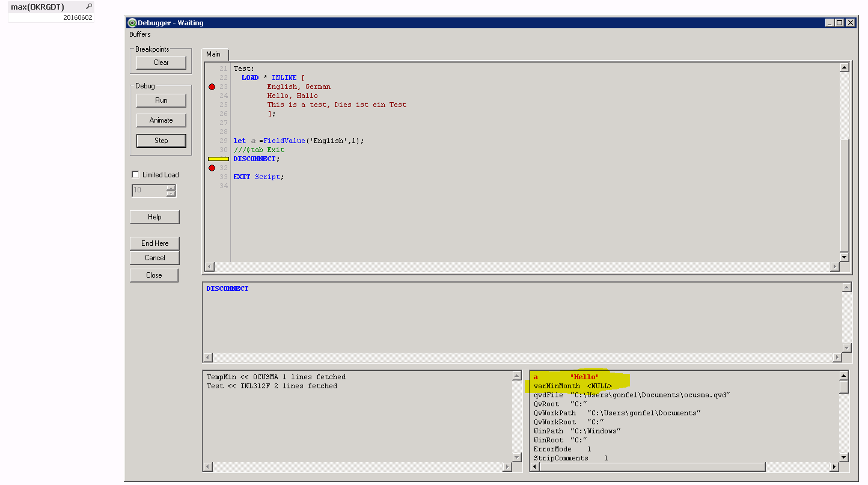Image resolution: width=868 pixels, height=485 pixels.
Task: Select the varMinMonth <NULL> variable row
Action: coord(573,386)
